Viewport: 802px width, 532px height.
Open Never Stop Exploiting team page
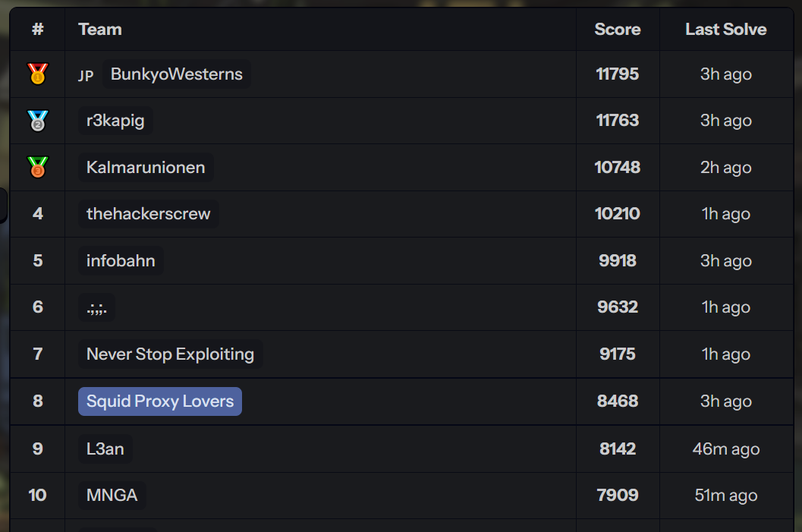tap(170, 354)
